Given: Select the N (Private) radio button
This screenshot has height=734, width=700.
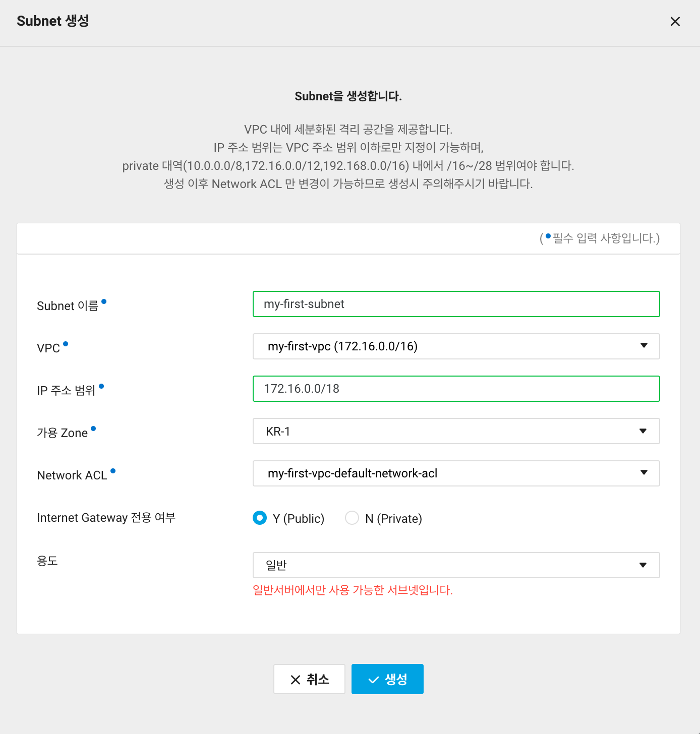Looking at the screenshot, I should pos(352,518).
